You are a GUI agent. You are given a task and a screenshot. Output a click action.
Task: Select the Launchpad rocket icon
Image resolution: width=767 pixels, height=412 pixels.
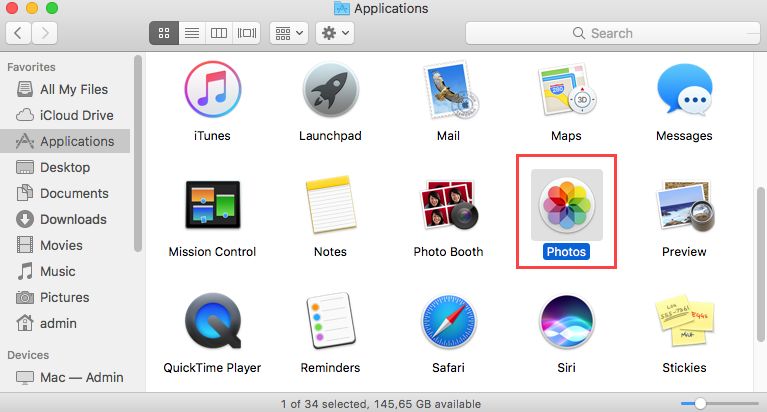point(331,91)
